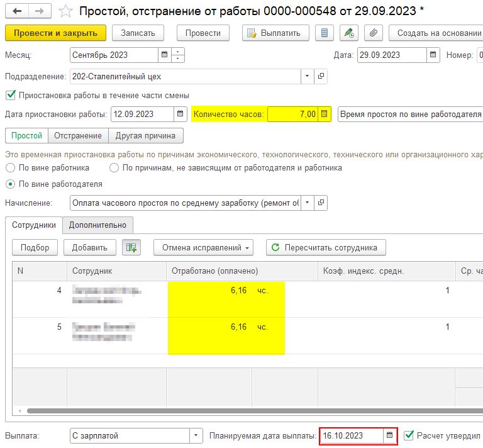Image resolution: width=483 pixels, height=448 pixels.
Task: Click the Провести button
Action: 203,33
